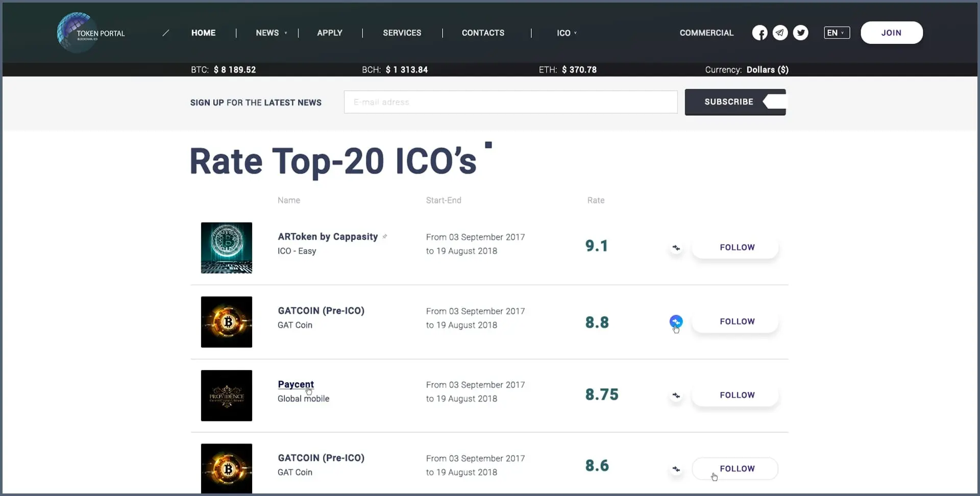Click 'Global mobile' subtitle text
The width and height of the screenshot is (980, 496).
303,399
